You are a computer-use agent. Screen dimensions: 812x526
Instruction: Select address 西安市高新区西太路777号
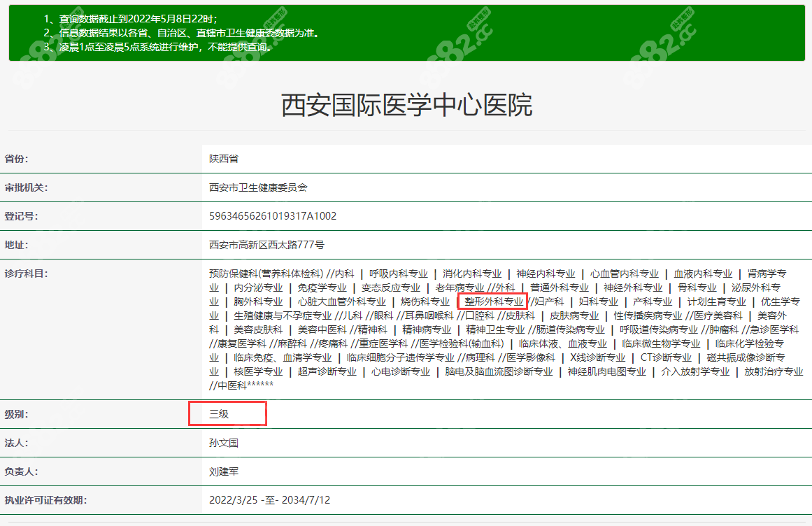pyautogui.click(x=266, y=245)
